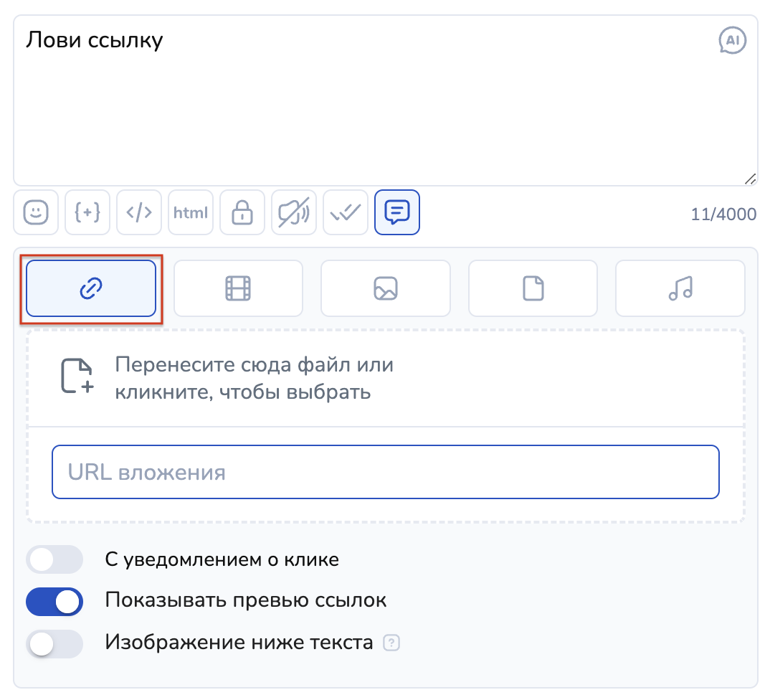Click help icon next to "Изображение ниже текста"

pyautogui.click(x=391, y=643)
